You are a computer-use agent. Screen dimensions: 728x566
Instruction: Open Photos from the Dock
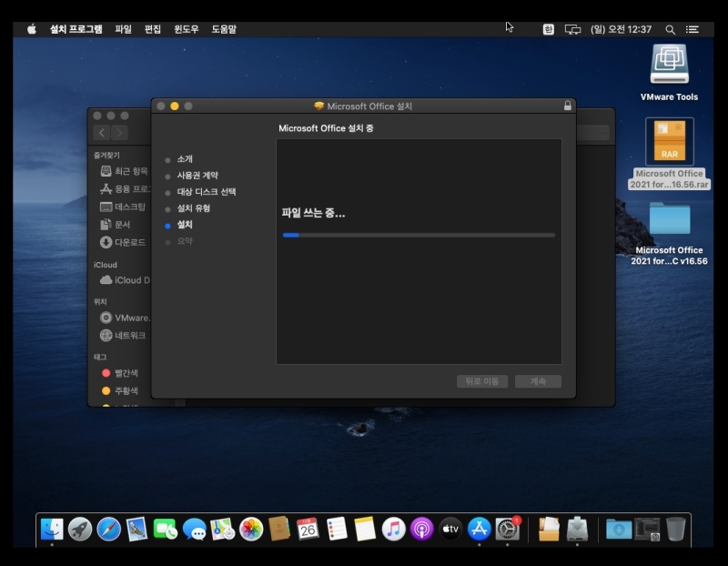click(x=251, y=529)
